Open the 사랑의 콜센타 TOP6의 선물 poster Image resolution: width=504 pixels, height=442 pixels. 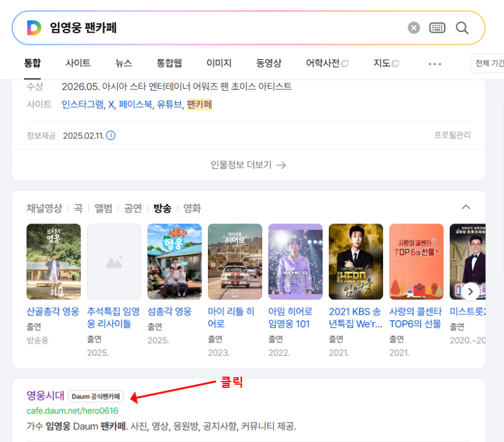(416, 261)
